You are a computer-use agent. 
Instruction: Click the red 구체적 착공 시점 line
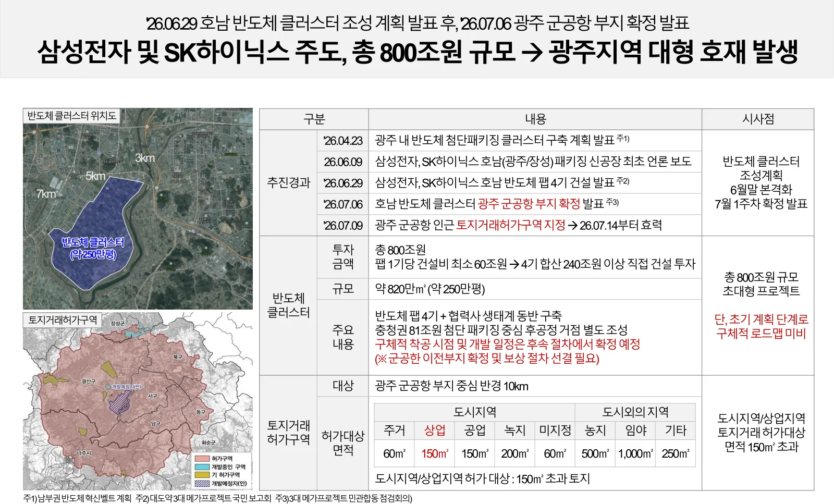(507, 344)
